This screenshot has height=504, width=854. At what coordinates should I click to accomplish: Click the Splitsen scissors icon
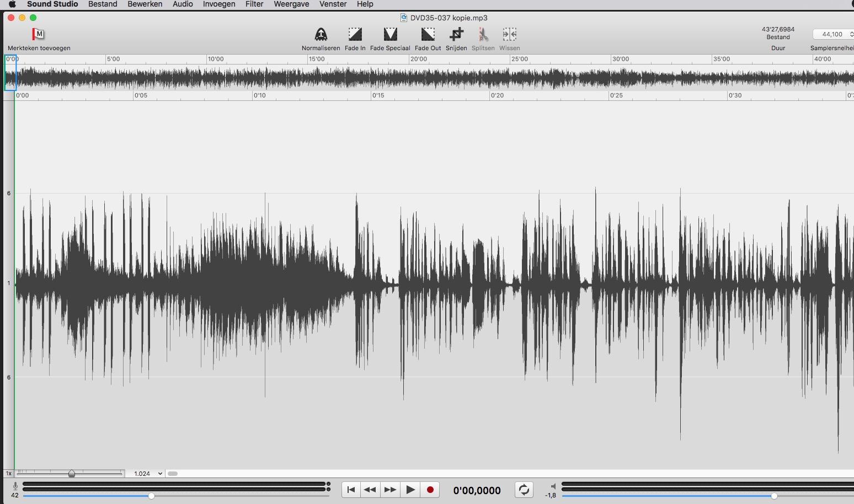(483, 34)
